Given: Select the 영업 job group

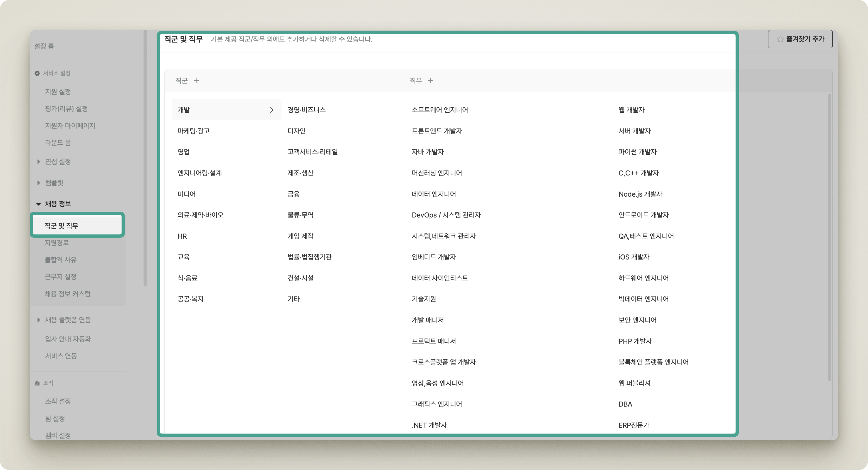Looking at the screenshot, I should pos(183,152).
